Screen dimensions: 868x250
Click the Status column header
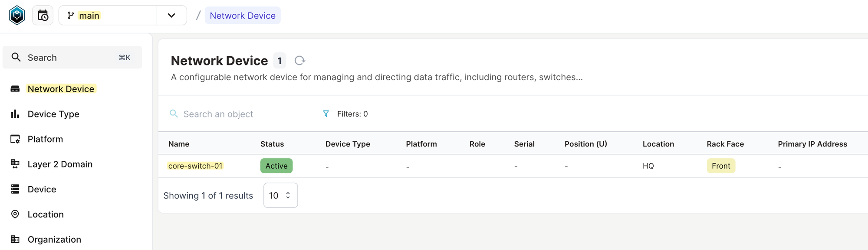(x=272, y=144)
